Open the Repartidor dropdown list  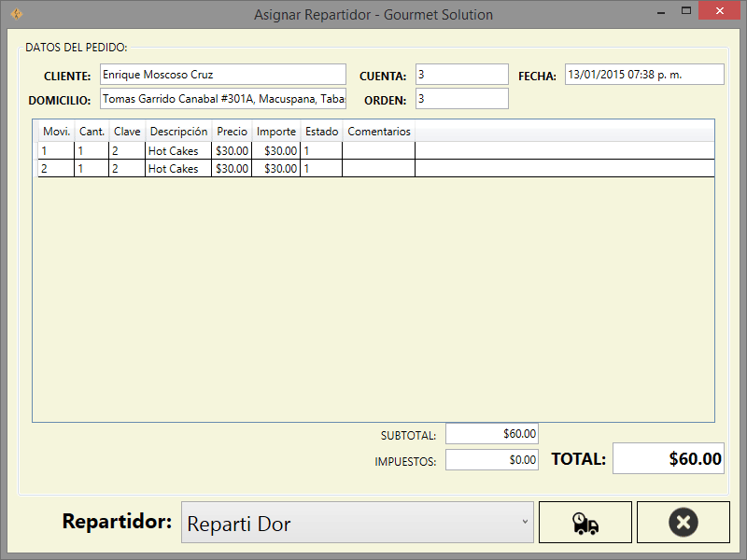pos(356,523)
